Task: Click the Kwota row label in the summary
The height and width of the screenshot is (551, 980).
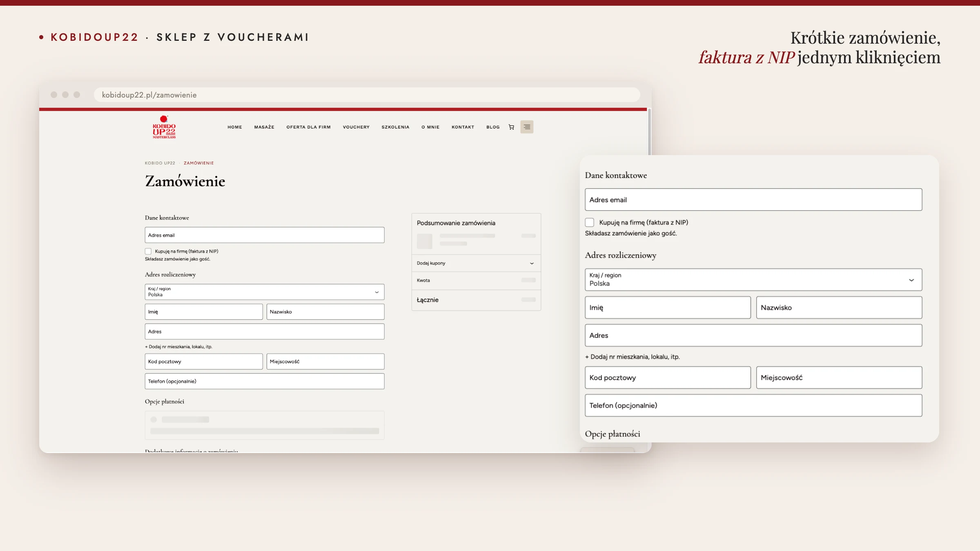Action: (x=423, y=280)
